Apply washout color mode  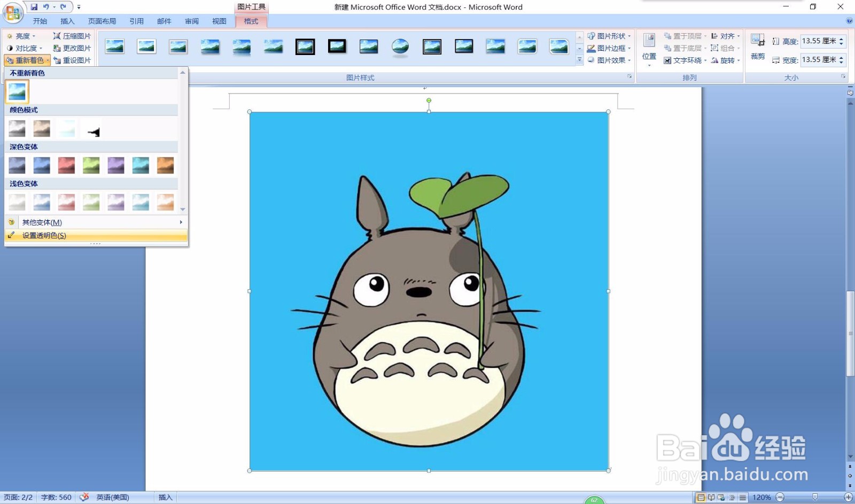(x=66, y=129)
